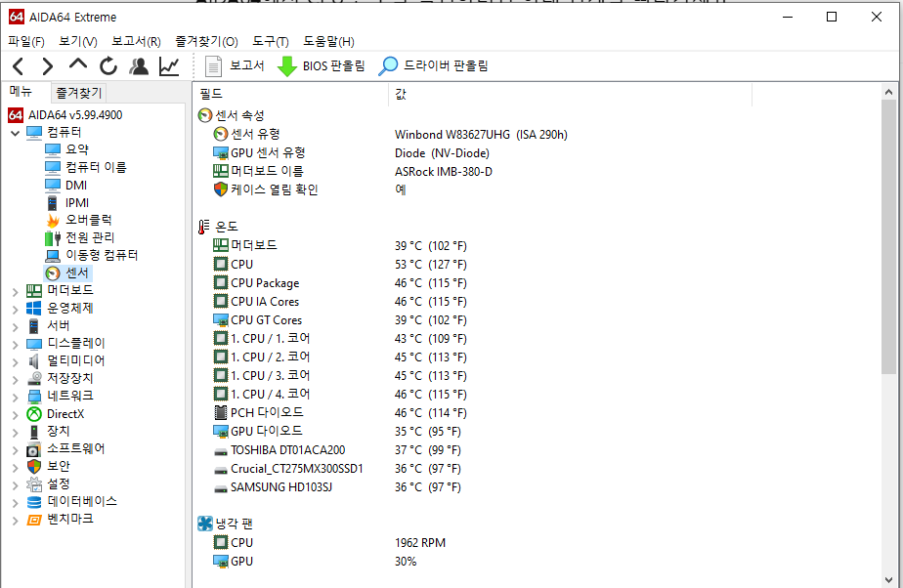The image size is (903, 588).
Task: Expand the 서버 tree node
Action: (15, 327)
